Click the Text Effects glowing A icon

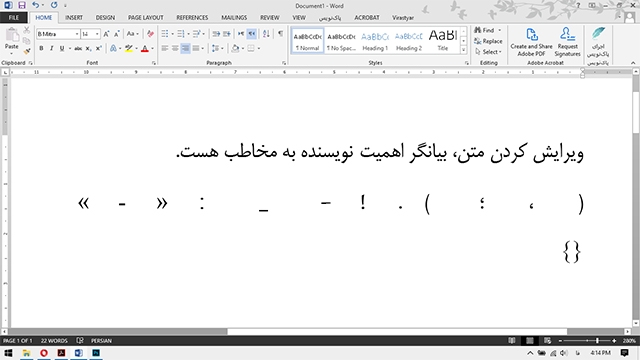(x=113, y=49)
